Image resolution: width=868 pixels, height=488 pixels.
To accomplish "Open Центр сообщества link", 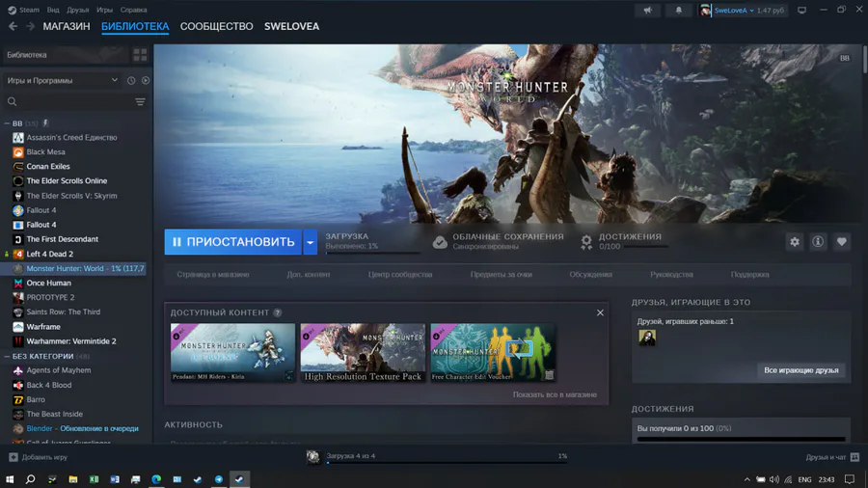I will coord(400,275).
